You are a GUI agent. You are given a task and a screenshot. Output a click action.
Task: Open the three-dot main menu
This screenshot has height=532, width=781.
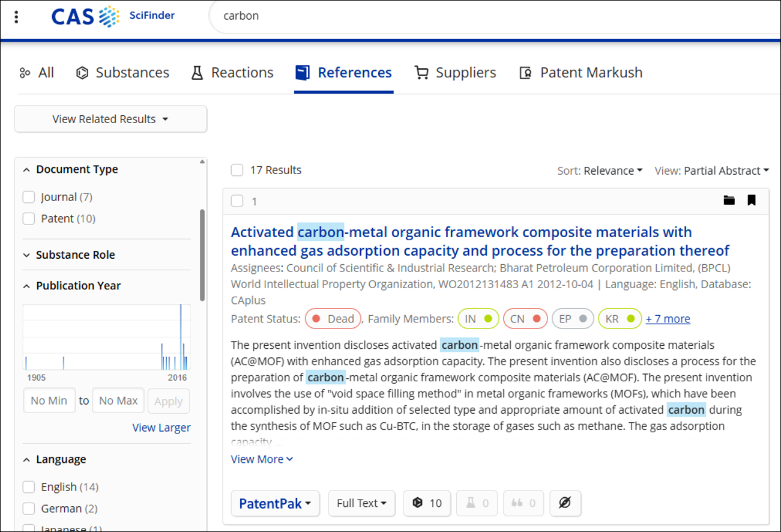16,17
